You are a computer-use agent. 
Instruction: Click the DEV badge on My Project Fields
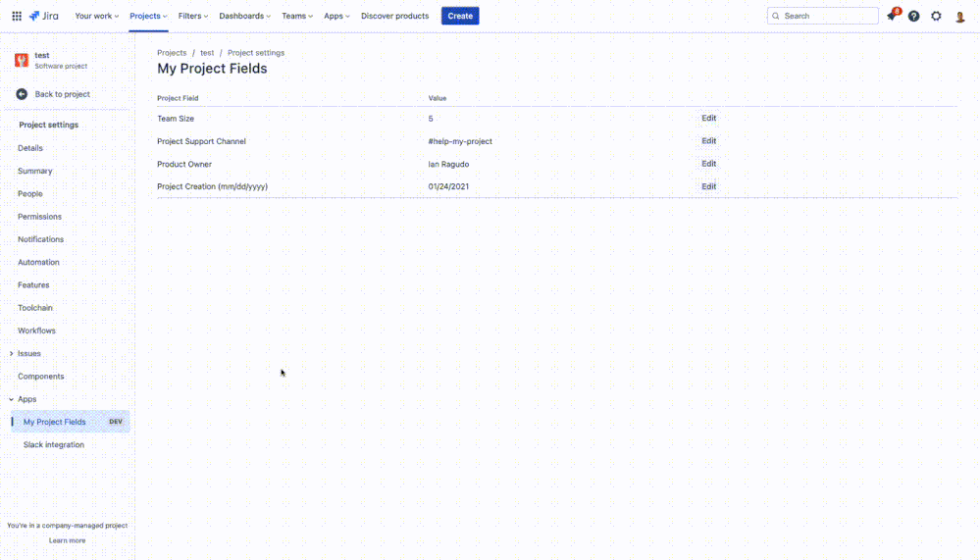pyautogui.click(x=116, y=422)
